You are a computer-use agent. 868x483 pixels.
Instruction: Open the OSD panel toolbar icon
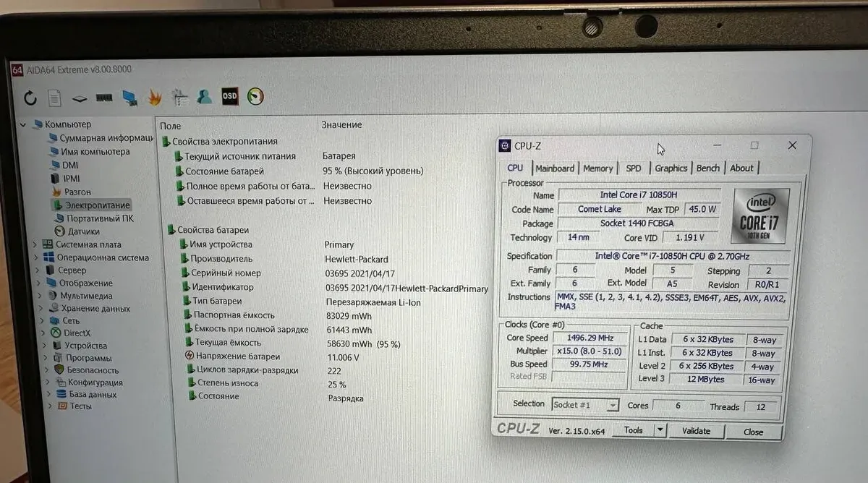(229, 96)
